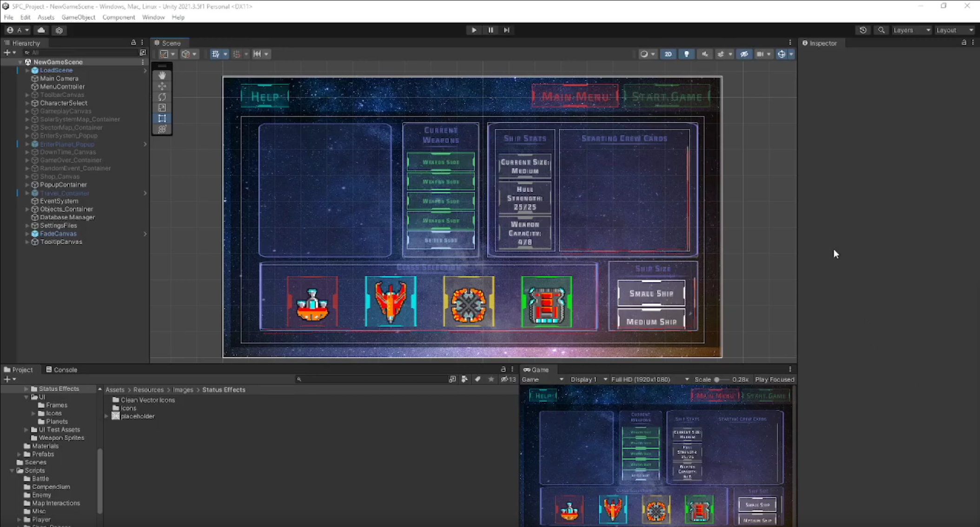Open NewGameScene options kebab in Hierarchy
Viewport: 980px width, 527px height.
point(143,62)
